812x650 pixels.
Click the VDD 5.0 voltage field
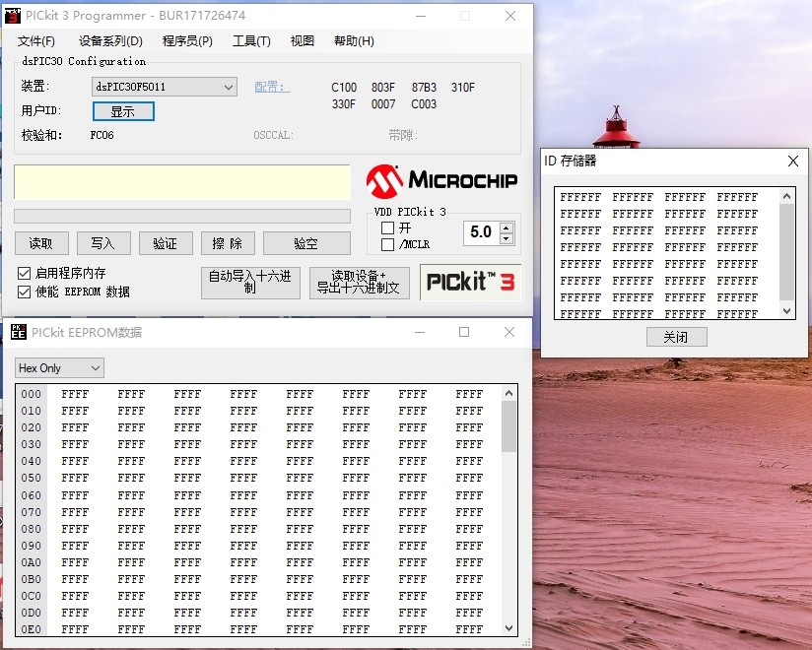tap(482, 232)
